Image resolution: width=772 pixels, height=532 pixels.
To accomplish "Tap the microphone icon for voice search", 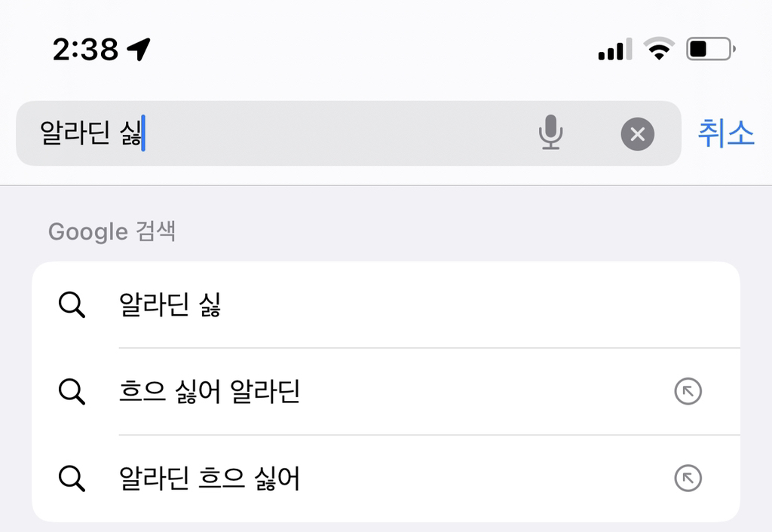I will click(551, 133).
